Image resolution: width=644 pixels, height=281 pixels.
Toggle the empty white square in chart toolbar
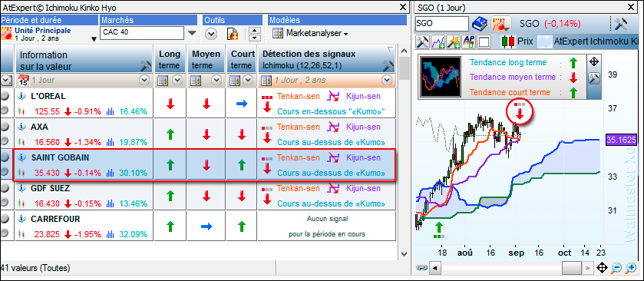point(484,41)
